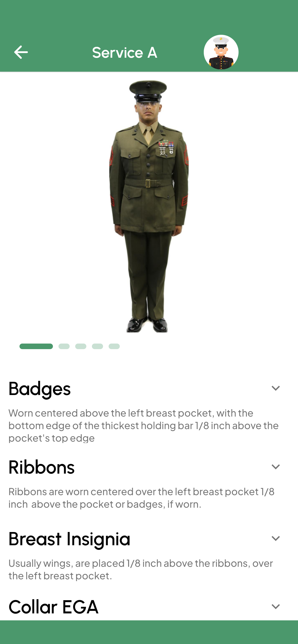298x644 pixels.
Task: Expand the Ribbons section chevron
Action: [275, 467]
